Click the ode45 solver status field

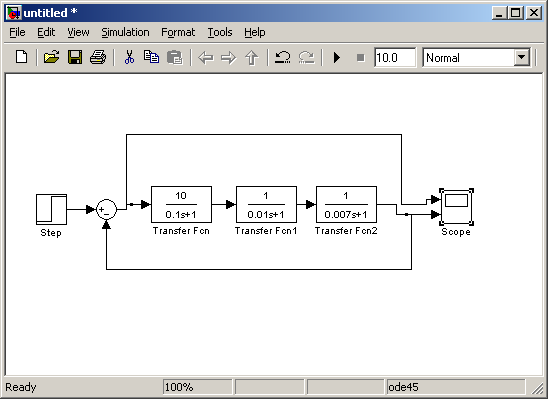point(456,387)
